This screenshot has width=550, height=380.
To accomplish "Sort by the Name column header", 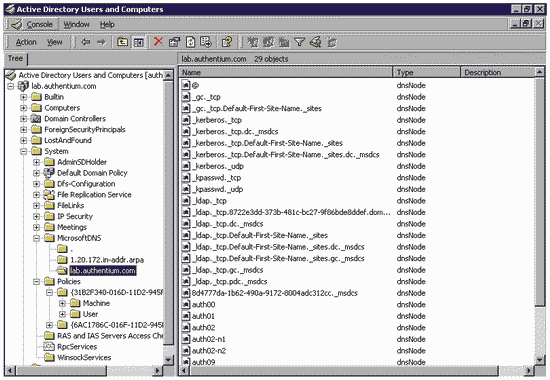I will click(286, 72).
